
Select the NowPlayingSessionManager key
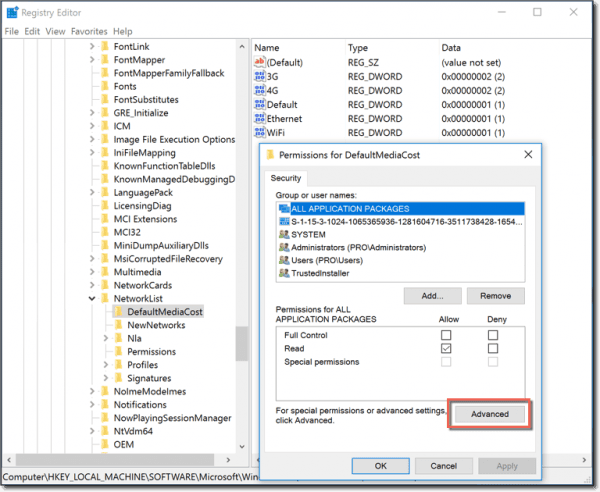[172, 418]
